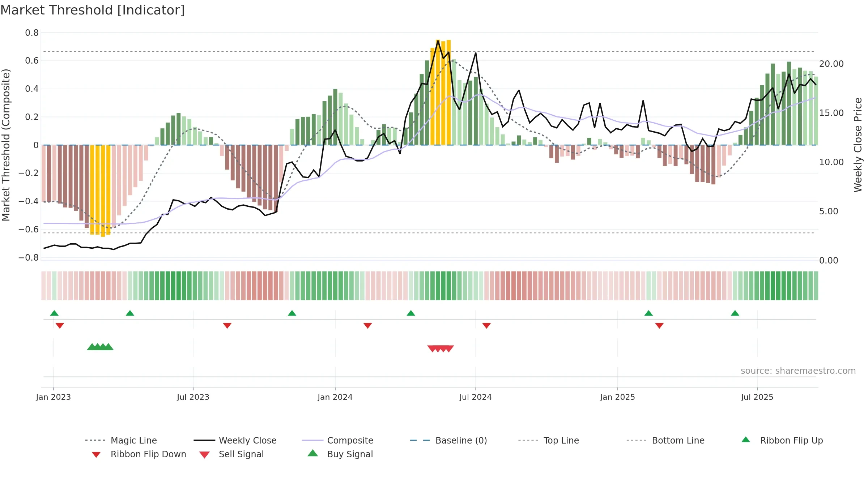Click the 15.00 right axis tick label
The image size is (868, 488).
coord(831,113)
